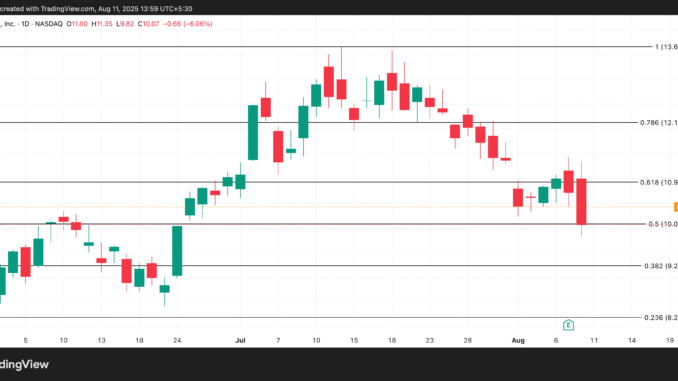Click the 24 date label on axis

(177, 340)
